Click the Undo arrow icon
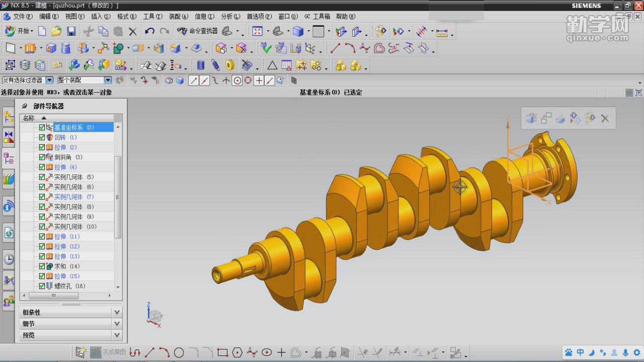This screenshot has height=362, width=644. click(149, 31)
